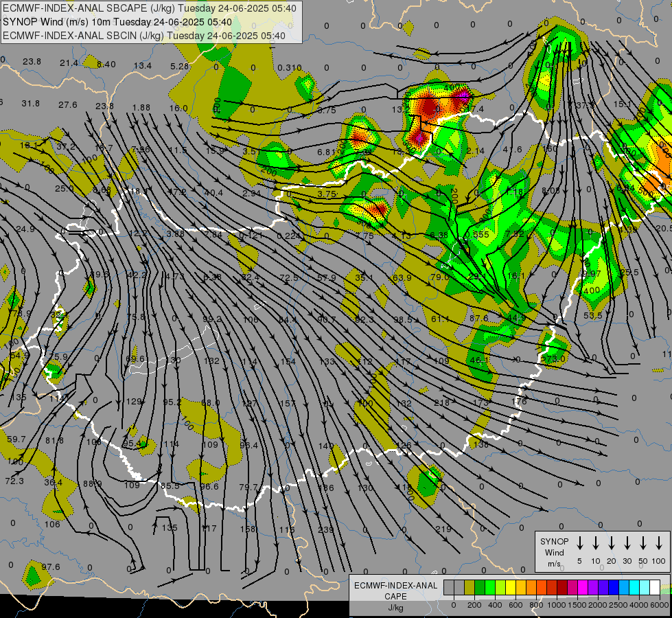Click the map value 59.7
672x618 pixels.
pos(16,439)
